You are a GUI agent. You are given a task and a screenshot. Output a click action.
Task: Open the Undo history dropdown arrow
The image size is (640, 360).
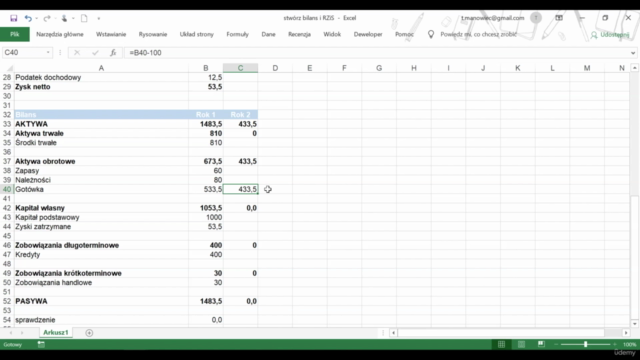pyautogui.click(x=37, y=18)
